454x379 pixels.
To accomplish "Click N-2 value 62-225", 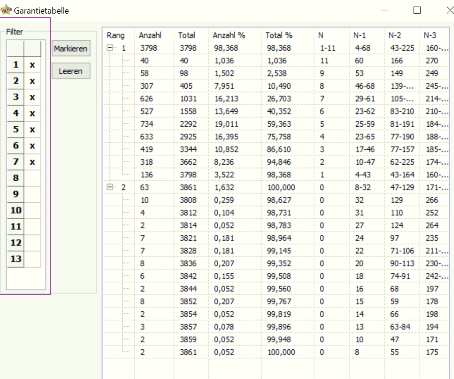I will tap(402, 162).
